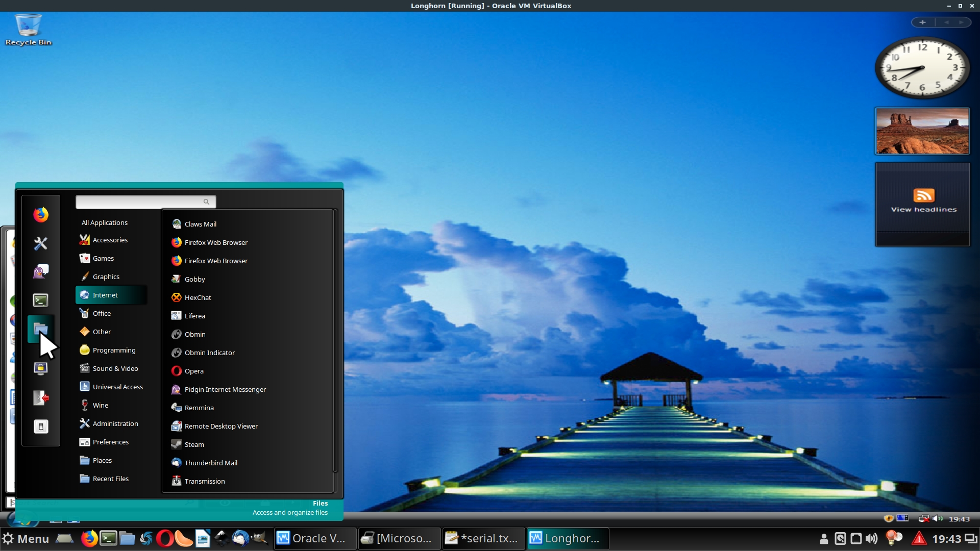
Task: Open Transmission from the application list
Action: 205,481
